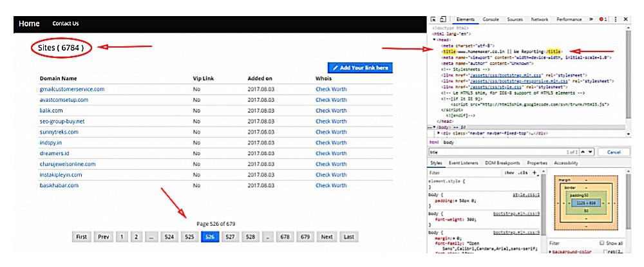Click the body breadcrumb item
The height and width of the screenshot is (267, 644).
tap(448, 142)
